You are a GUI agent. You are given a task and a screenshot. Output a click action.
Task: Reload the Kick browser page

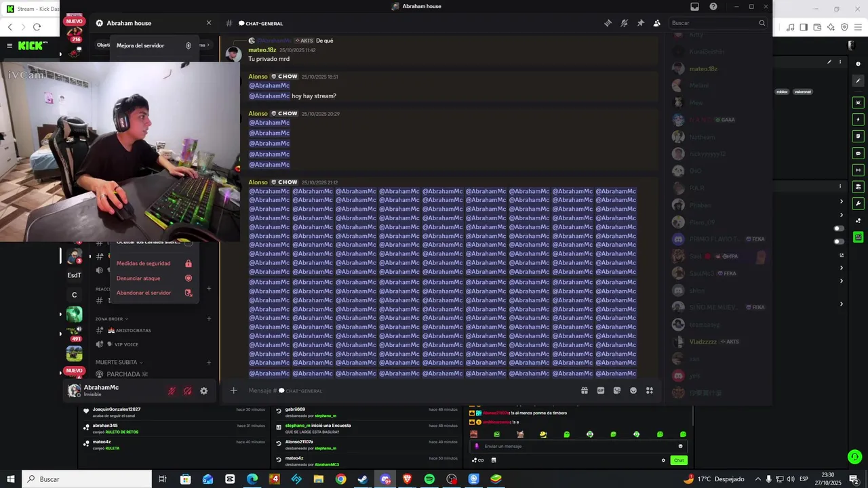tap(37, 27)
